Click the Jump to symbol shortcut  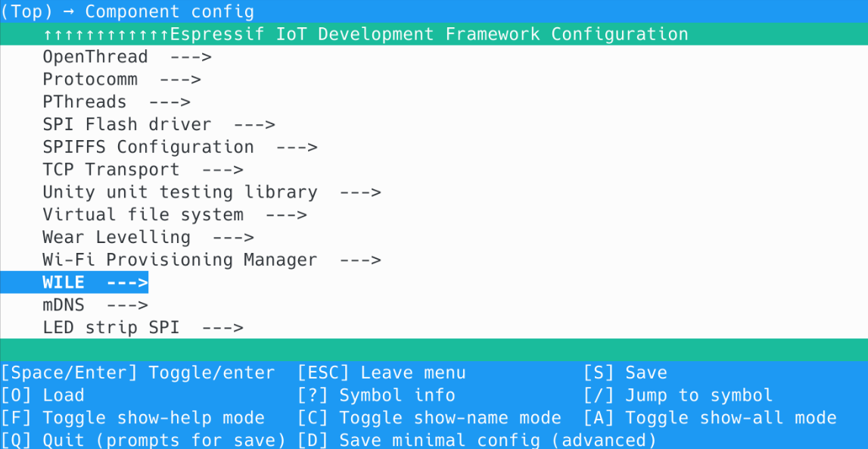pyautogui.click(x=678, y=395)
